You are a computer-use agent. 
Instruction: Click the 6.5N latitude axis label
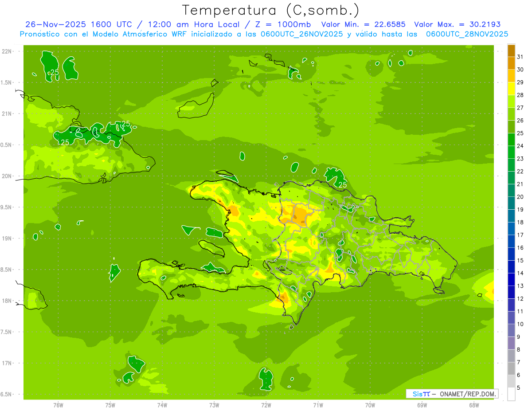7,394
